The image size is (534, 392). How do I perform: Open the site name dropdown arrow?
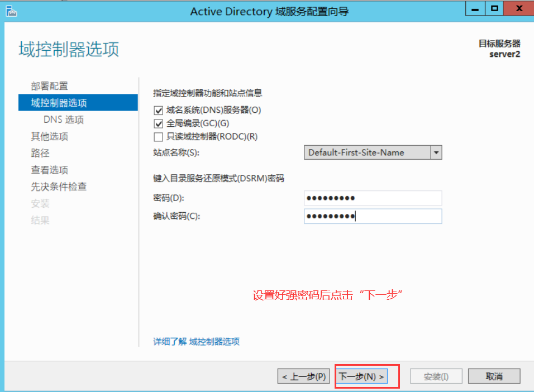436,152
